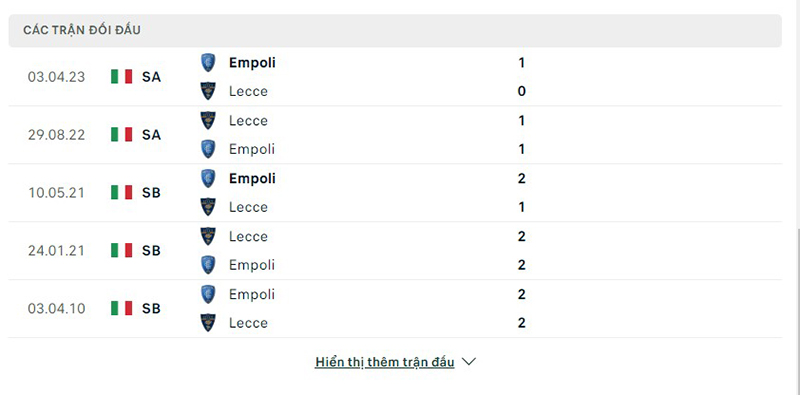Open the 03.04.10 match date

click(x=56, y=309)
